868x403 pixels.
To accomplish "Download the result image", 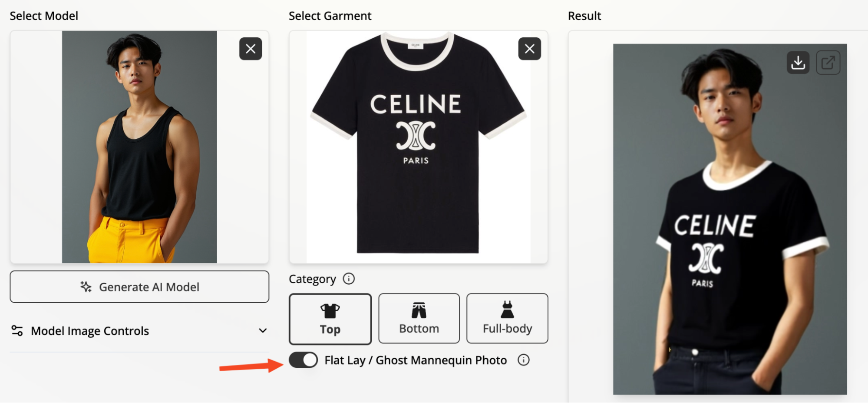I will click(x=798, y=63).
